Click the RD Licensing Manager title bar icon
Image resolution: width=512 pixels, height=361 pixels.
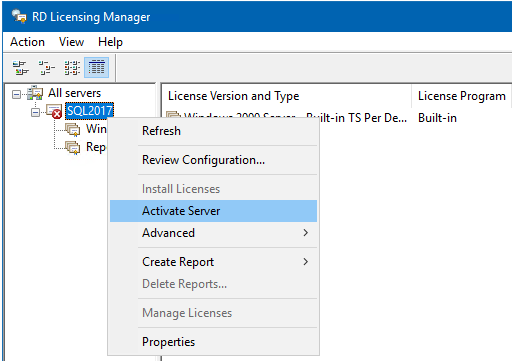[19, 16]
